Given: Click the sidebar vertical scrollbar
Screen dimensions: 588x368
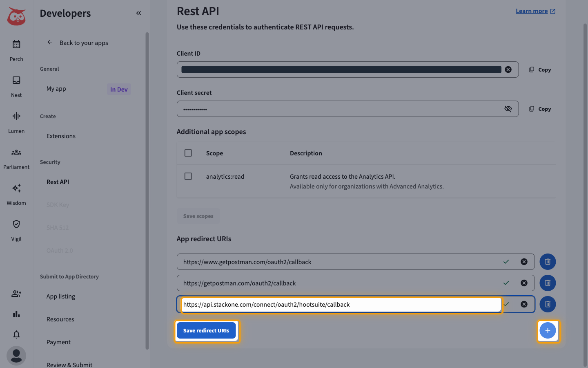Looking at the screenshot, I should [x=147, y=191].
